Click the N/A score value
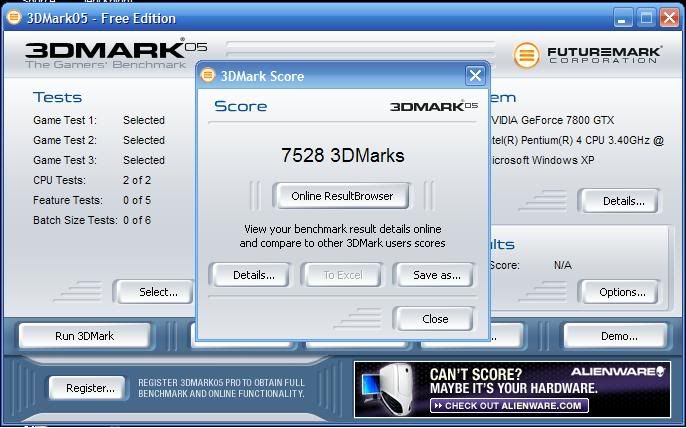686x428 pixels. [x=563, y=265]
